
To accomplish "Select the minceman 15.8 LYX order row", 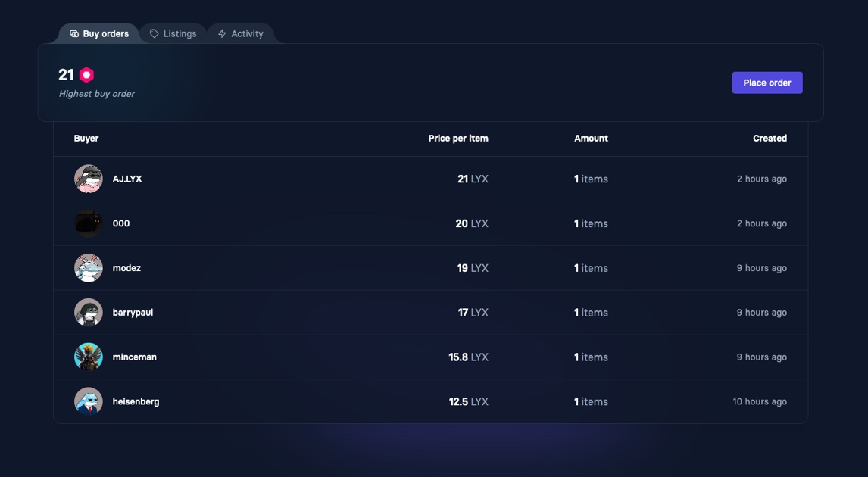I will point(431,357).
